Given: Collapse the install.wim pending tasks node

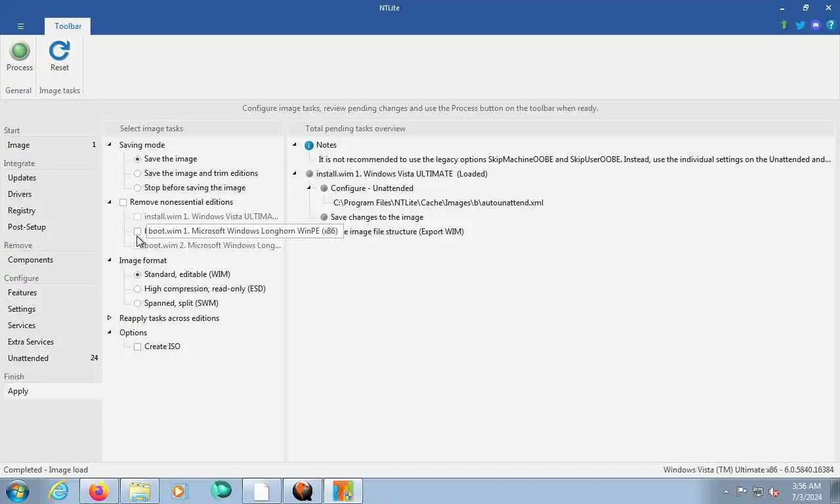Looking at the screenshot, I should coord(295,173).
